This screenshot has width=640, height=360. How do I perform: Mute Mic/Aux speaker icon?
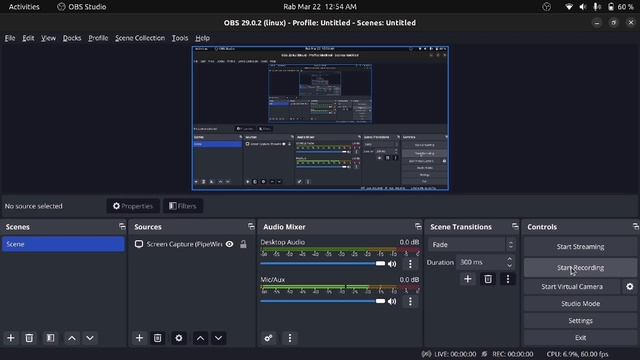392,301
